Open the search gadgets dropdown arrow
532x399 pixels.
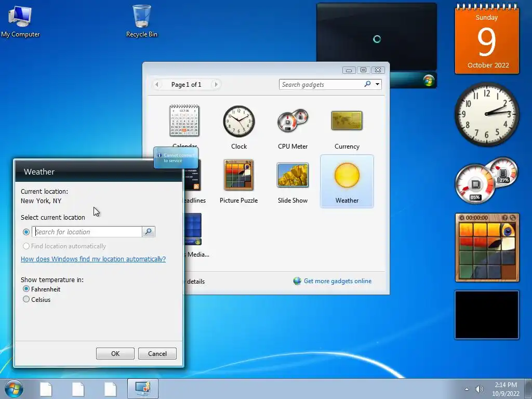tap(377, 84)
